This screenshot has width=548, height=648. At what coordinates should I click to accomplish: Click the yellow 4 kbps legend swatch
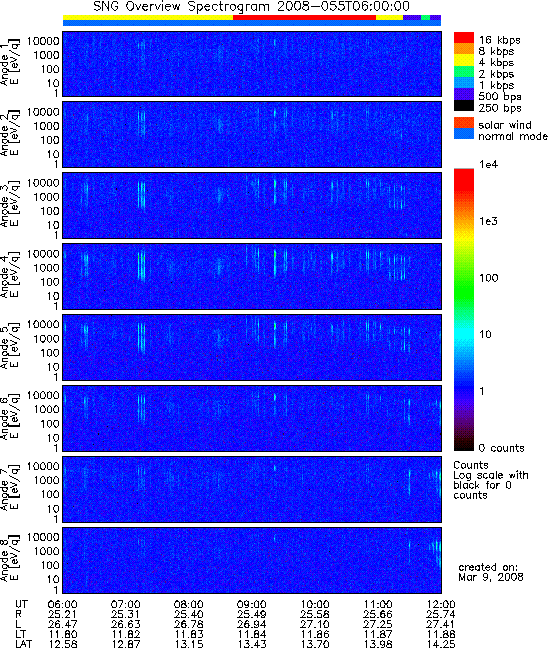point(464,60)
